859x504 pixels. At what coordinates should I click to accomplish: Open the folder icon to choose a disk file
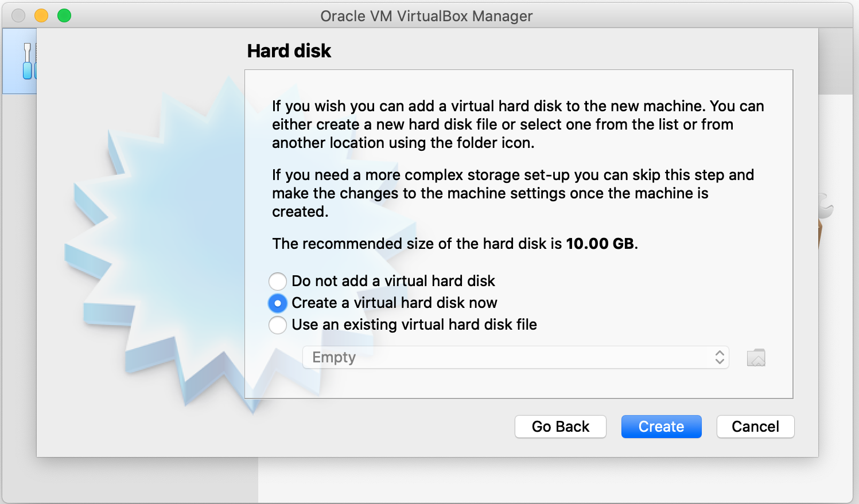point(756,358)
